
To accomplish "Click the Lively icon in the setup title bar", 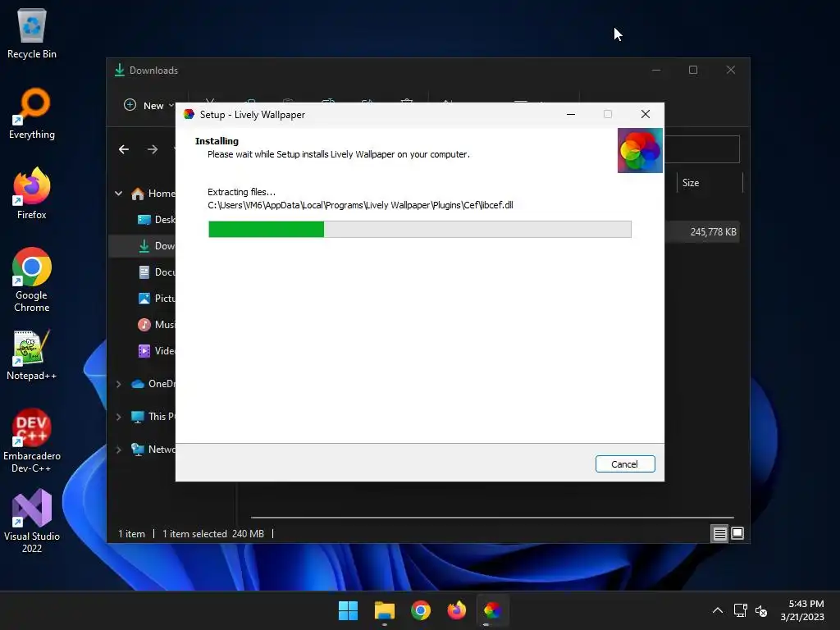I will click(x=189, y=114).
